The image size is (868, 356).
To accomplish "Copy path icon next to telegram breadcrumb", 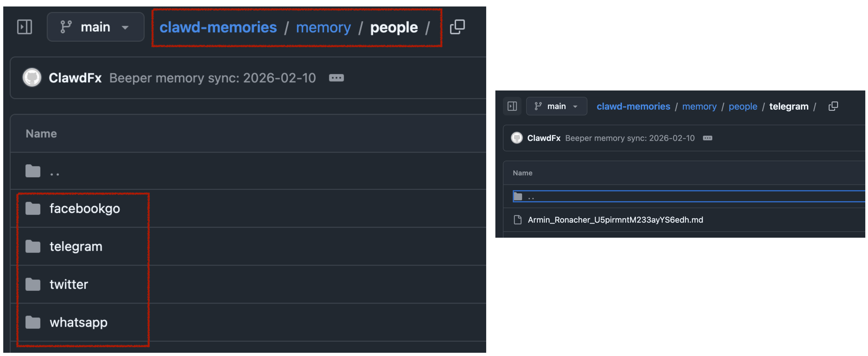I will [x=833, y=106].
